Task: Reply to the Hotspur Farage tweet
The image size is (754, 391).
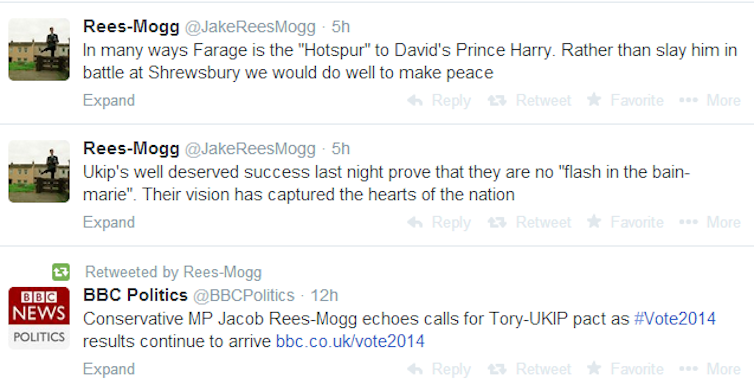Action: tap(439, 101)
